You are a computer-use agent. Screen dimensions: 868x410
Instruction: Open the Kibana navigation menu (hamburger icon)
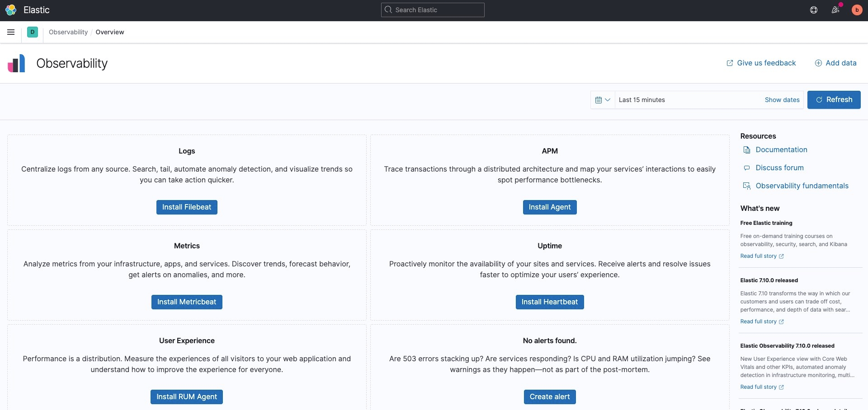point(11,32)
